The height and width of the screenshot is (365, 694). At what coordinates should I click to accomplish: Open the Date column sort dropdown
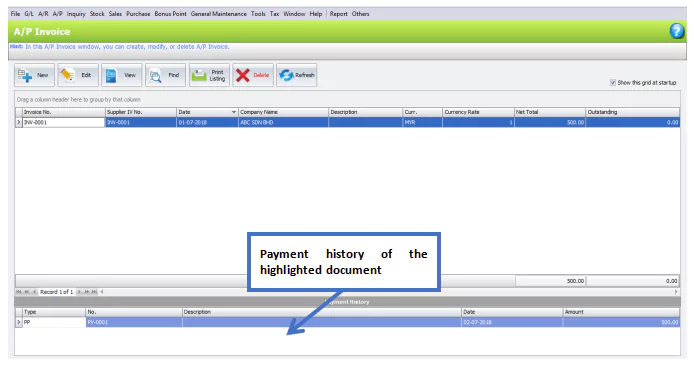tap(234, 112)
